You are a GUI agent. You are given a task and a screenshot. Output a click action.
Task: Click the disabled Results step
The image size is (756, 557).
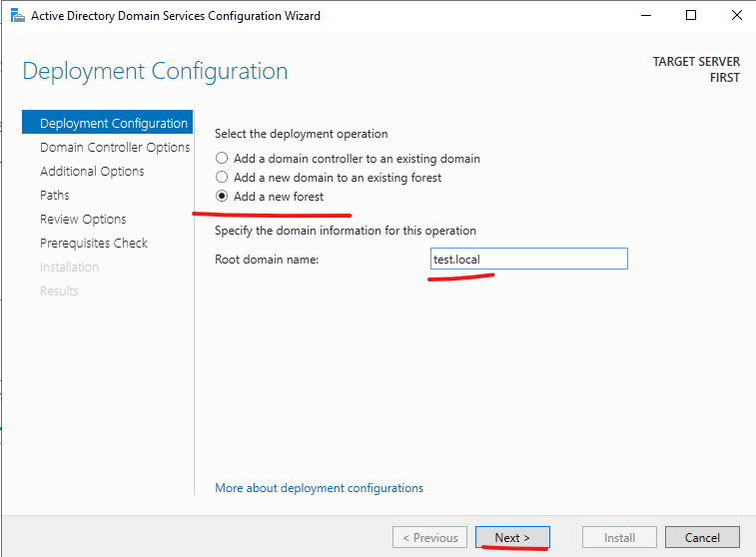point(59,291)
